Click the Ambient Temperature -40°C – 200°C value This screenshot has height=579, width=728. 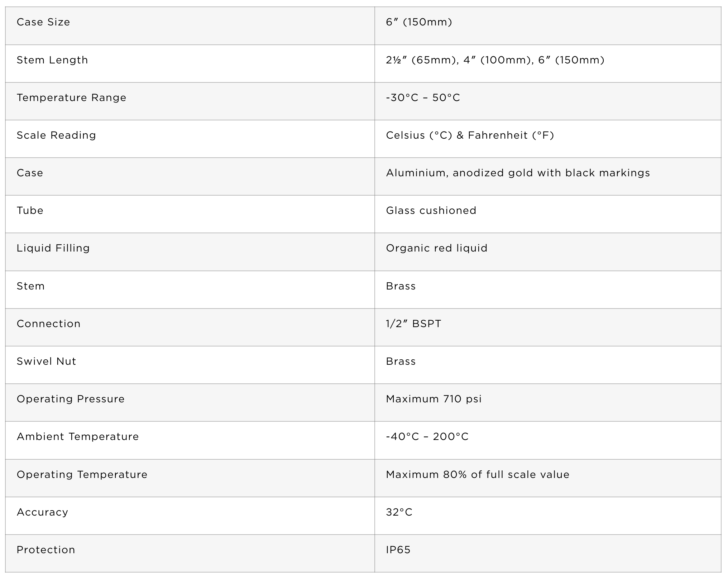click(427, 436)
